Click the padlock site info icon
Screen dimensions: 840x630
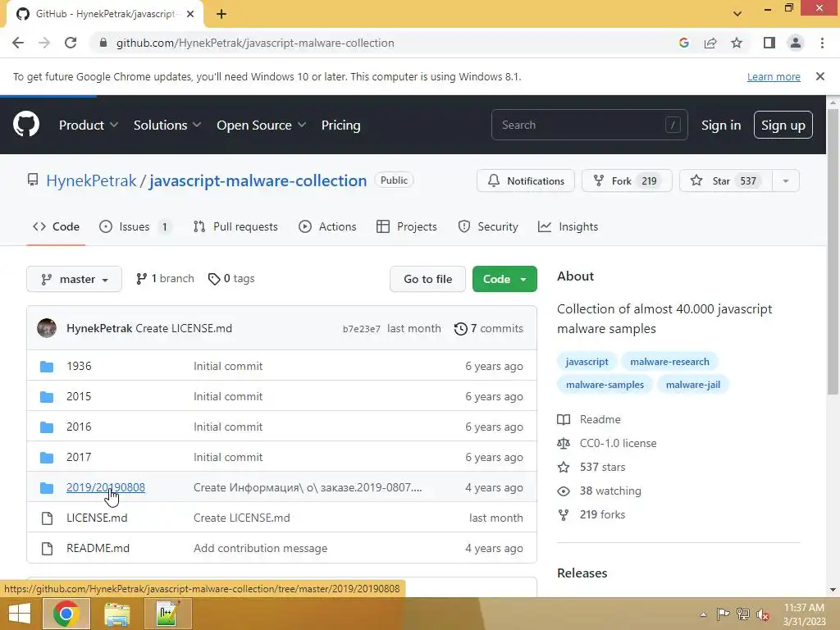pos(103,43)
